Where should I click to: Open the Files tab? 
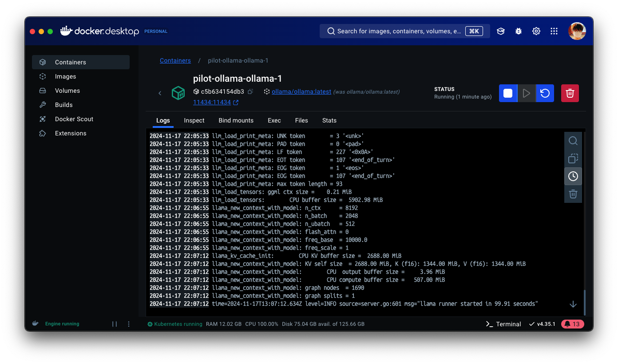(301, 120)
